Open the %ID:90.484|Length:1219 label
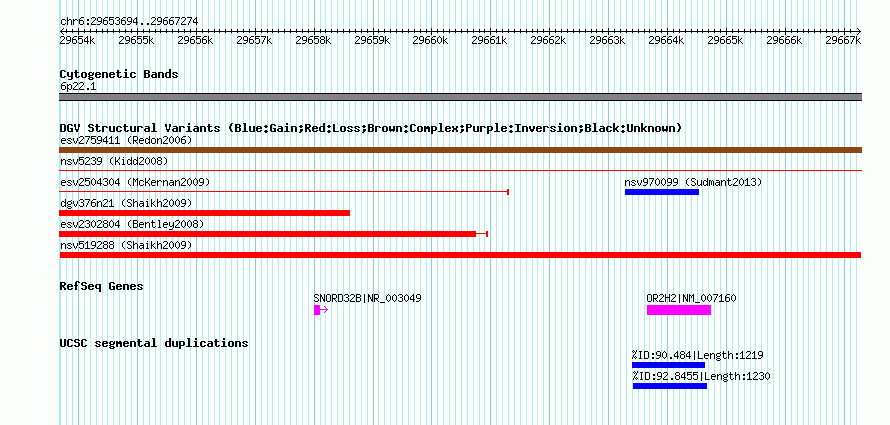 point(698,355)
